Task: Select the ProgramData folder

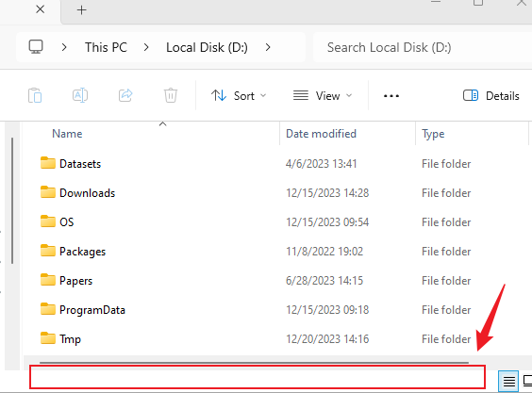Action: (x=92, y=310)
